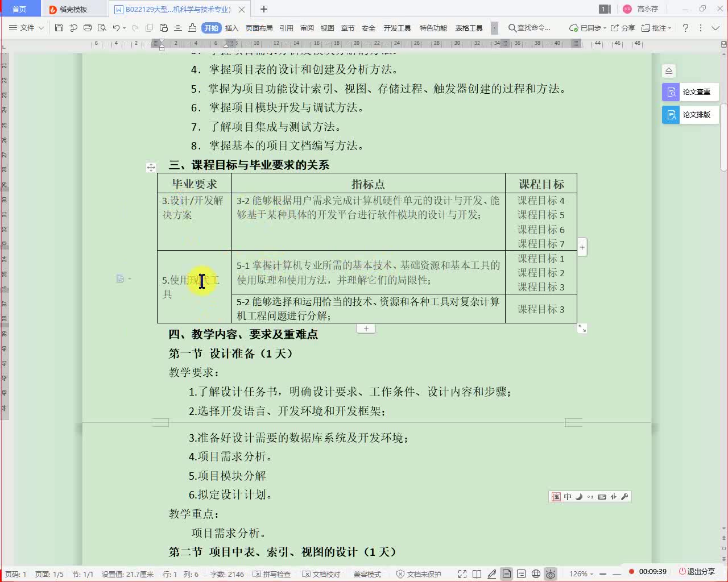Viewport: 728px width, 582px height.
Task: Click the table resize handle at the corner
Action: (582, 329)
